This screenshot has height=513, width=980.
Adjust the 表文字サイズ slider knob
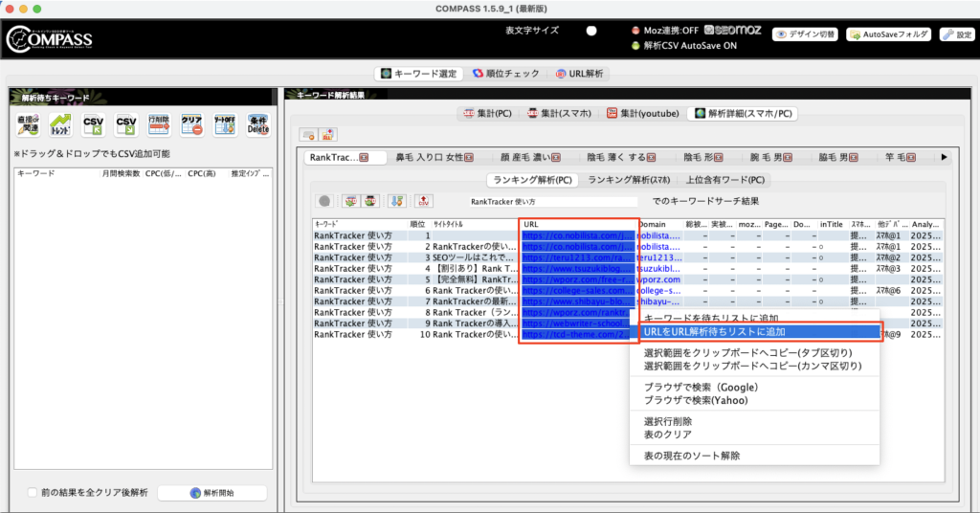click(591, 31)
